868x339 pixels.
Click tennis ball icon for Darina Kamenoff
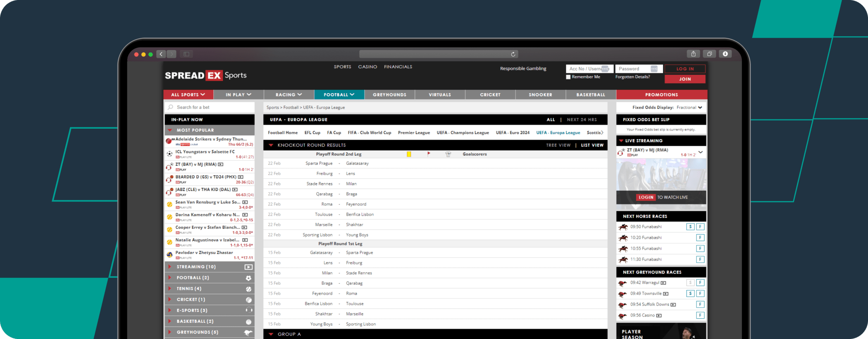pos(169,217)
